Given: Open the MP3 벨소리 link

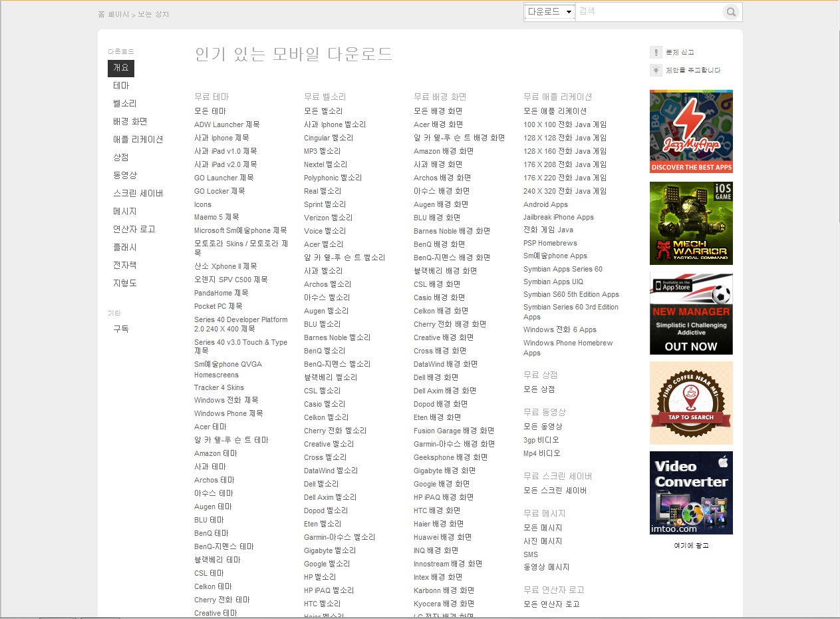Looking at the screenshot, I should [322, 151].
